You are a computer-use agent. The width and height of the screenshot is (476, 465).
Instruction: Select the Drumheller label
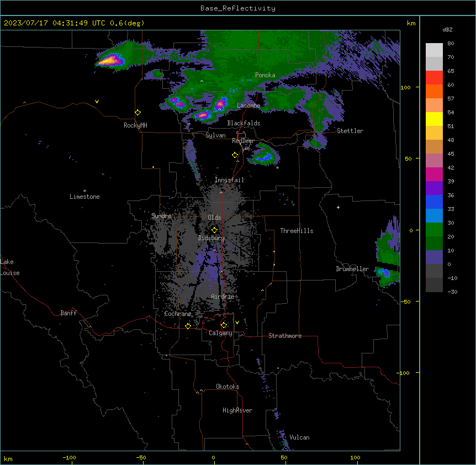coord(352,269)
